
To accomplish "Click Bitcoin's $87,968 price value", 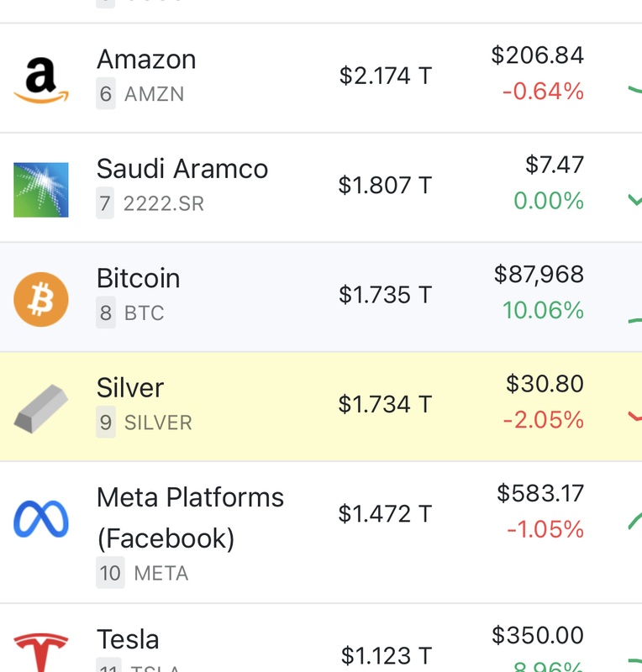I will pos(539,275).
